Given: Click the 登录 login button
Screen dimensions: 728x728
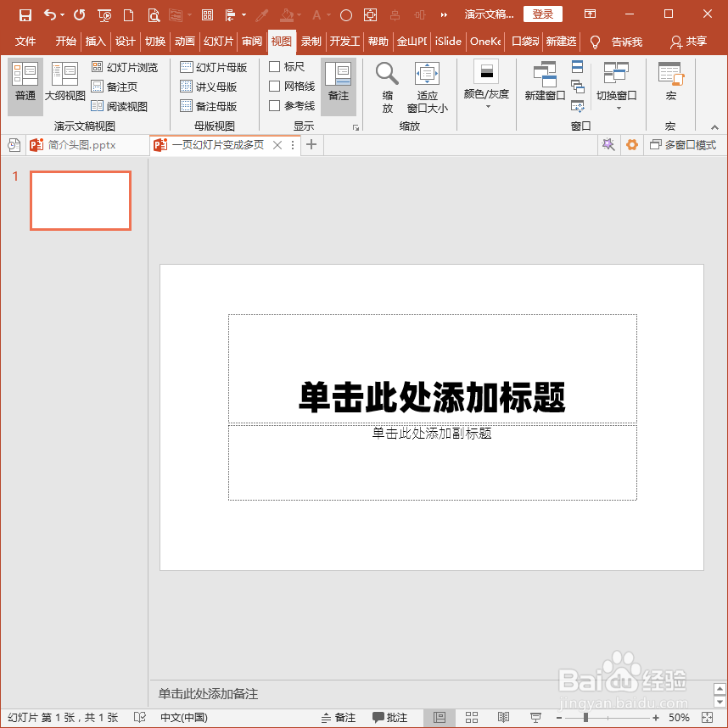Looking at the screenshot, I should pyautogui.click(x=542, y=14).
